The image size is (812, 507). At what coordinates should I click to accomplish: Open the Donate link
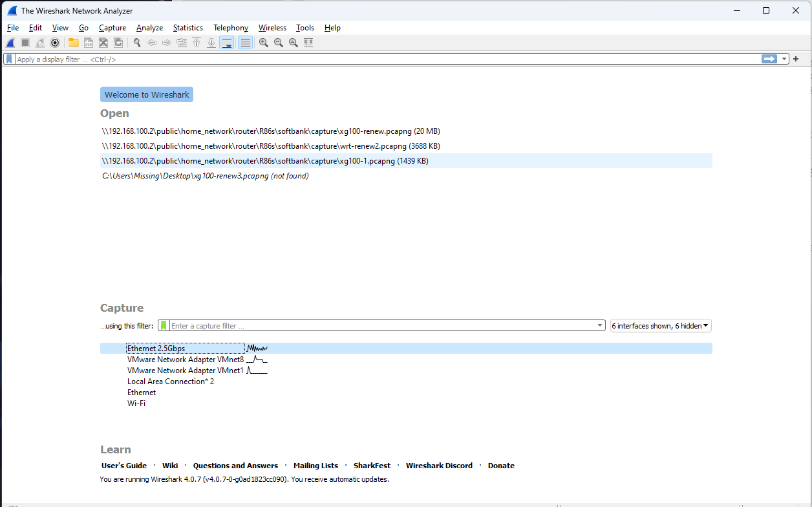(501, 466)
